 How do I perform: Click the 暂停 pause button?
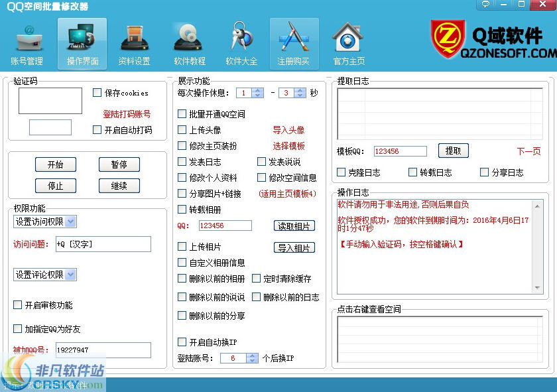tap(119, 164)
